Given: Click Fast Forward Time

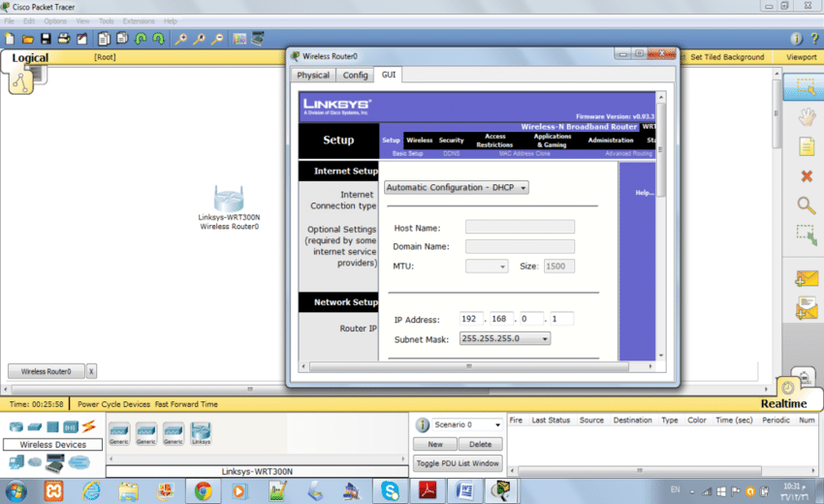Looking at the screenshot, I should pyautogui.click(x=186, y=404).
